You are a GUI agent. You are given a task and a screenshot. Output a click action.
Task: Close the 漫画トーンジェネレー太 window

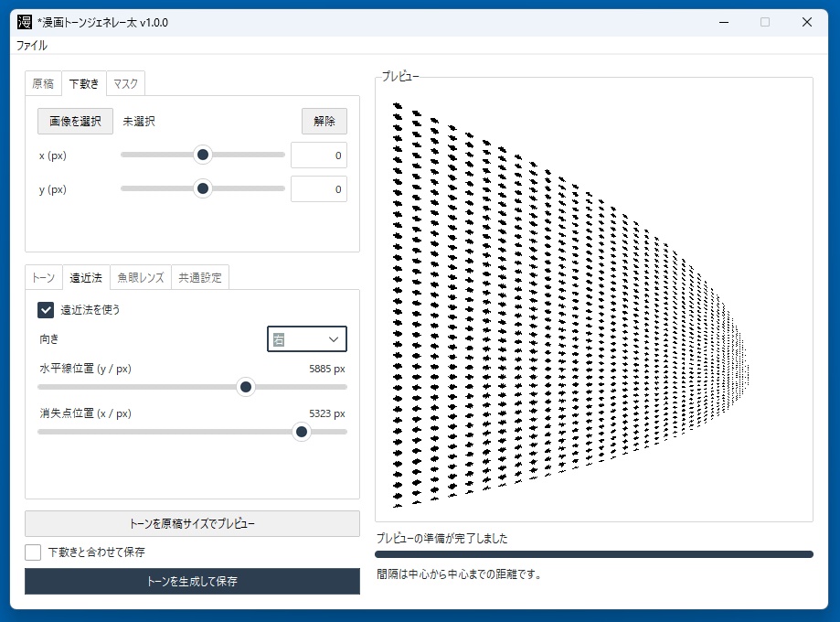point(807,22)
